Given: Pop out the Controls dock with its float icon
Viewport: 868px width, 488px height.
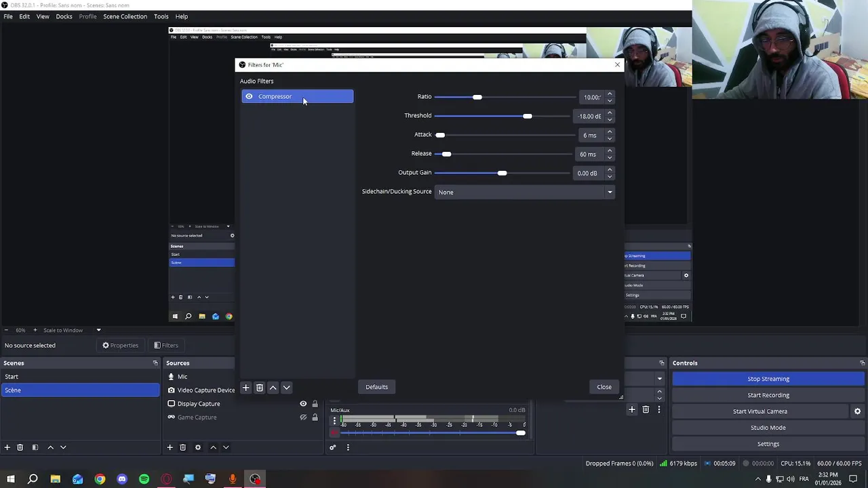Looking at the screenshot, I should (862, 363).
